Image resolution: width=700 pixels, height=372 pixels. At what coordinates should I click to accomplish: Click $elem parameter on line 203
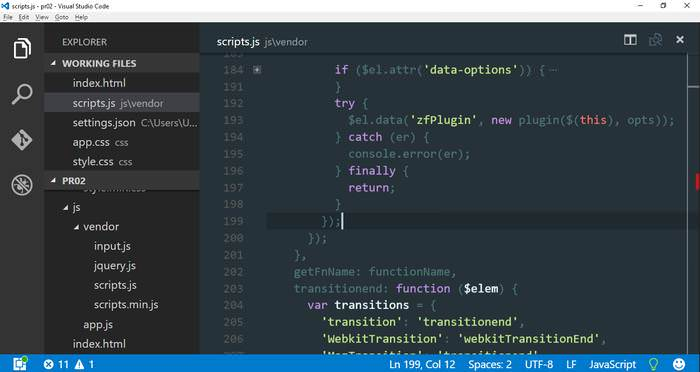(481, 288)
